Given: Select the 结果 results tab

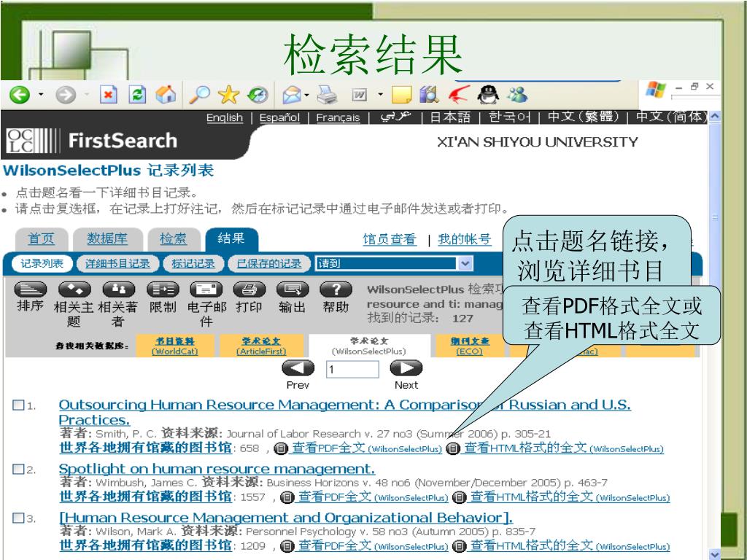Looking at the screenshot, I should click(231, 238).
